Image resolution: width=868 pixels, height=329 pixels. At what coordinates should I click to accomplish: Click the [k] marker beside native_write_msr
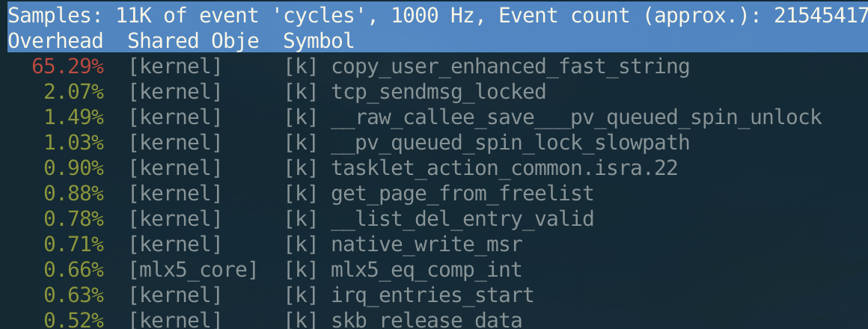(x=301, y=245)
